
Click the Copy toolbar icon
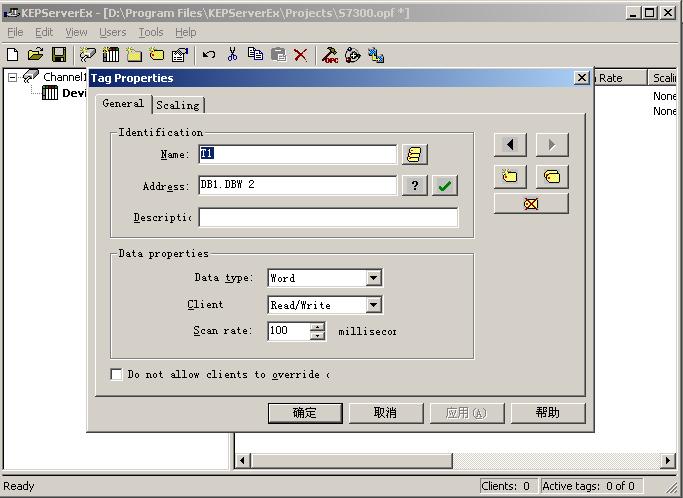pos(255,54)
